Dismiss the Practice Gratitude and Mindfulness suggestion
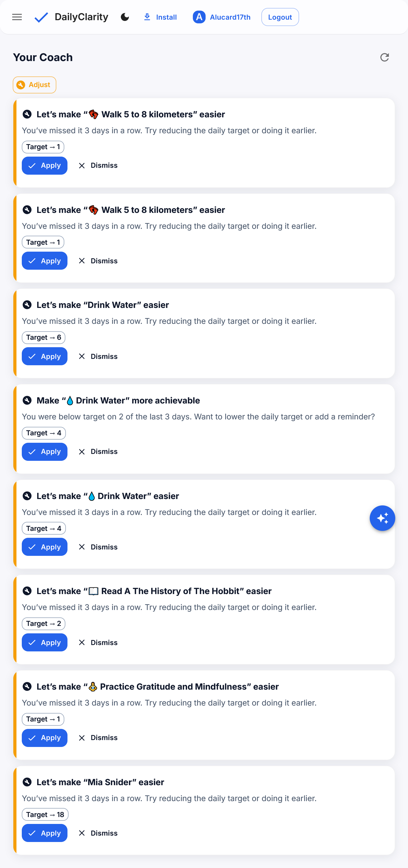Image resolution: width=408 pixels, height=868 pixels. [98, 738]
